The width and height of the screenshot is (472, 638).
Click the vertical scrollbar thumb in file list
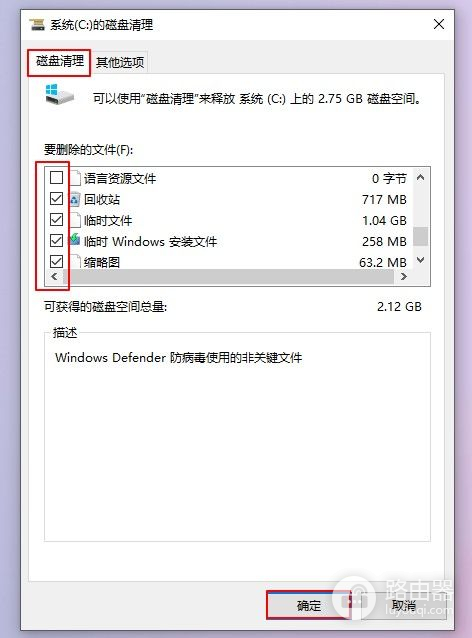[421, 236]
